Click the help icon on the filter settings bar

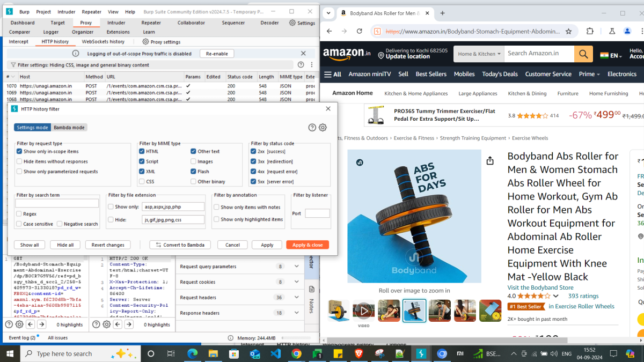[301, 65]
